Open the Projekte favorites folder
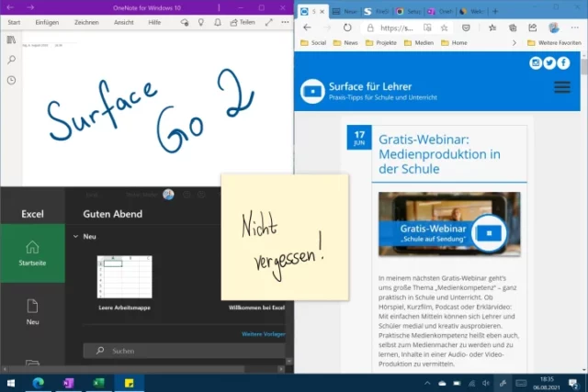Screen dimensions: 588x392 381,43
